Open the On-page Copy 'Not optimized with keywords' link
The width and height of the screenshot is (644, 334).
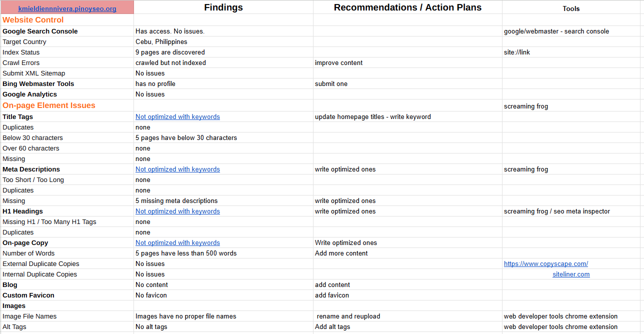click(x=177, y=243)
